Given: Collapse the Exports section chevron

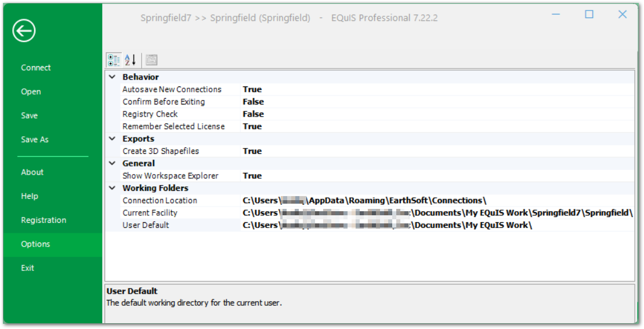Looking at the screenshot, I should pyautogui.click(x=113, y=139).
